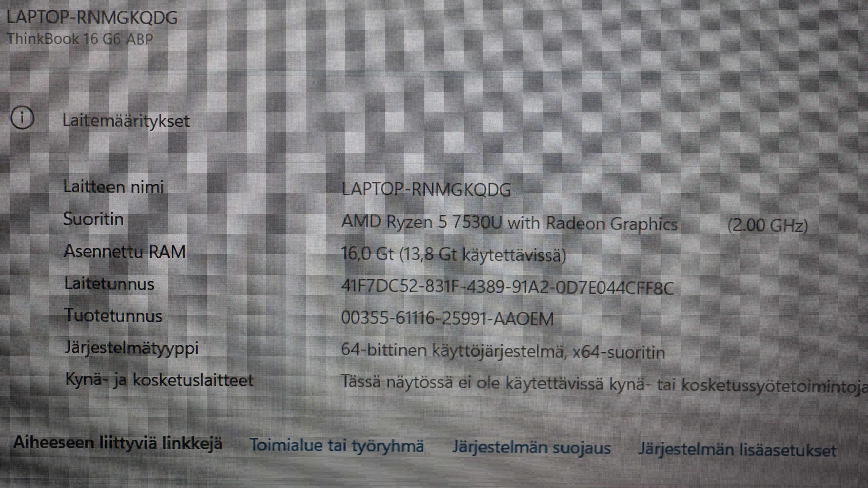Open Toimialue tai työryhmä link
The image size is (868, 488).
[336, 445]
